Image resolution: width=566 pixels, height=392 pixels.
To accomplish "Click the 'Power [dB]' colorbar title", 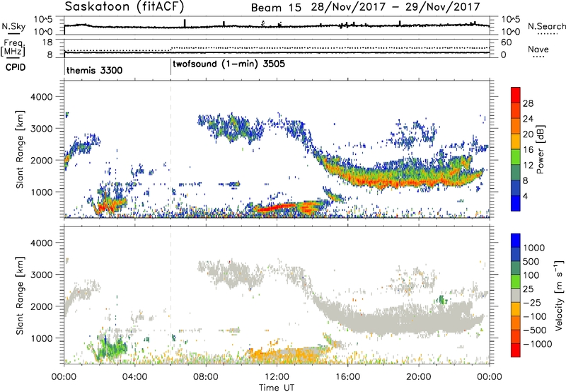I will point(540,149).
